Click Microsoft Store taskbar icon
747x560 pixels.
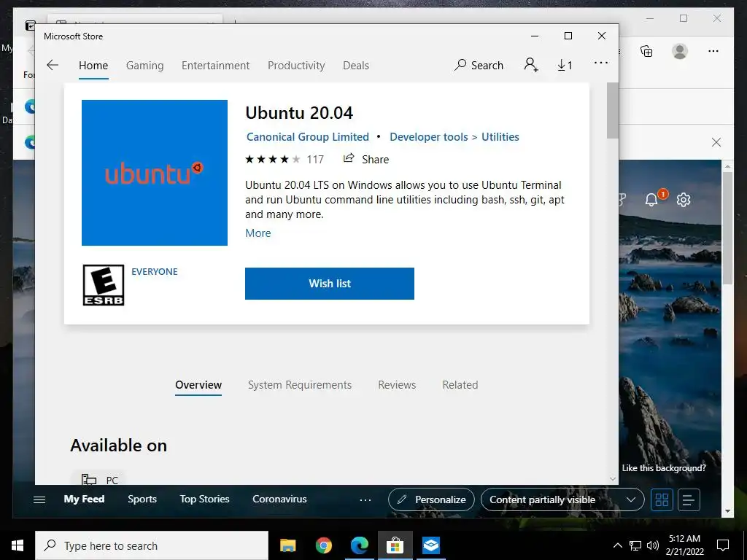[x=395, y=545]
